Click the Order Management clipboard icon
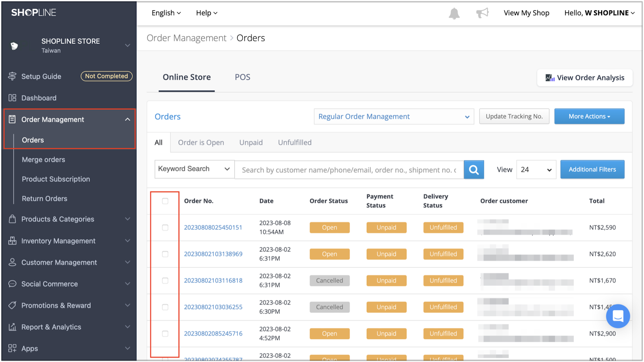This screenshot has height=362, width=644. coord(12,119)
